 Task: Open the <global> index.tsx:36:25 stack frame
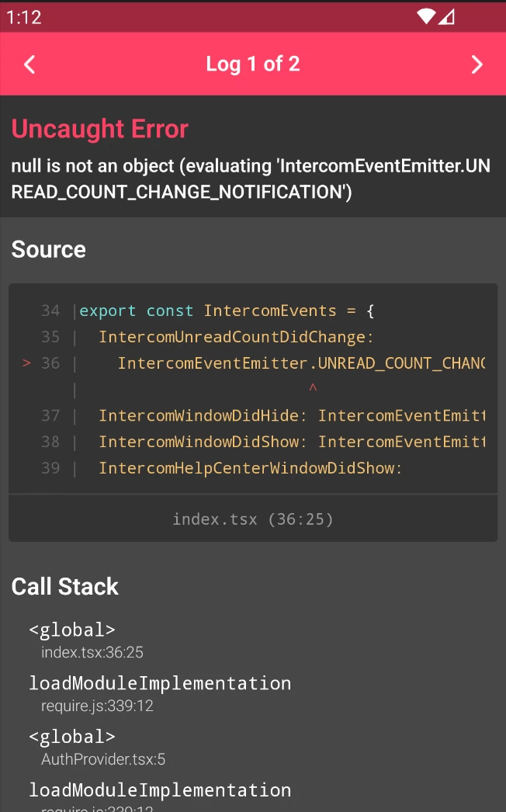tap(85, 640)
